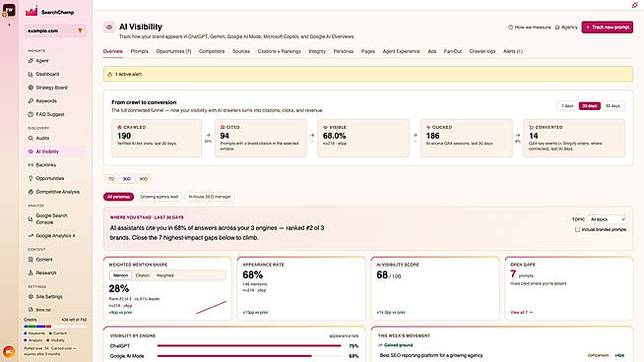The image size is (644, 362).
Task: Open the example.com site dropdown
Action: click(55, 30)
